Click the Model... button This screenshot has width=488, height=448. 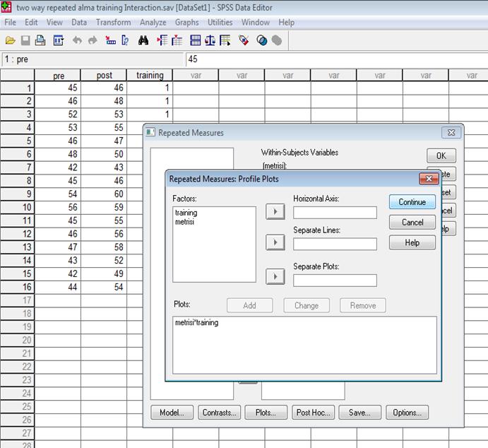[172, 413]
